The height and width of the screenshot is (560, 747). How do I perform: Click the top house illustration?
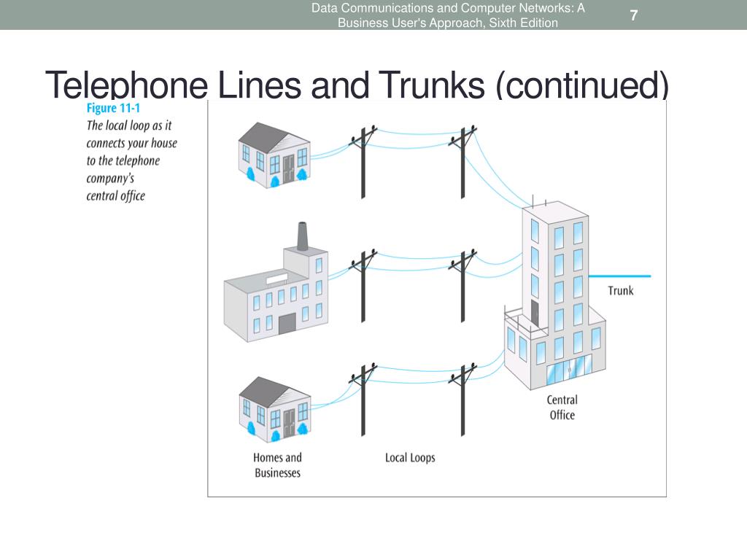point(274,155)
